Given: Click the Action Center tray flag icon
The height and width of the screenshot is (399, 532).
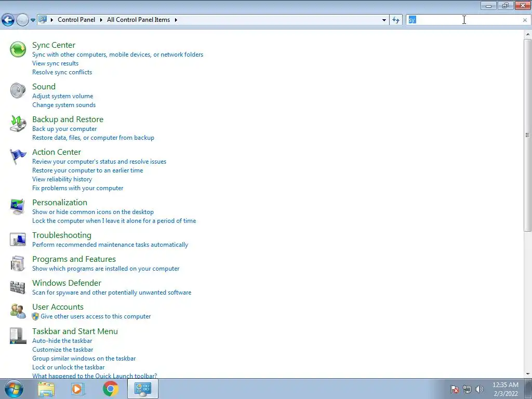Looking at the screenshot, I should [455, 389].
